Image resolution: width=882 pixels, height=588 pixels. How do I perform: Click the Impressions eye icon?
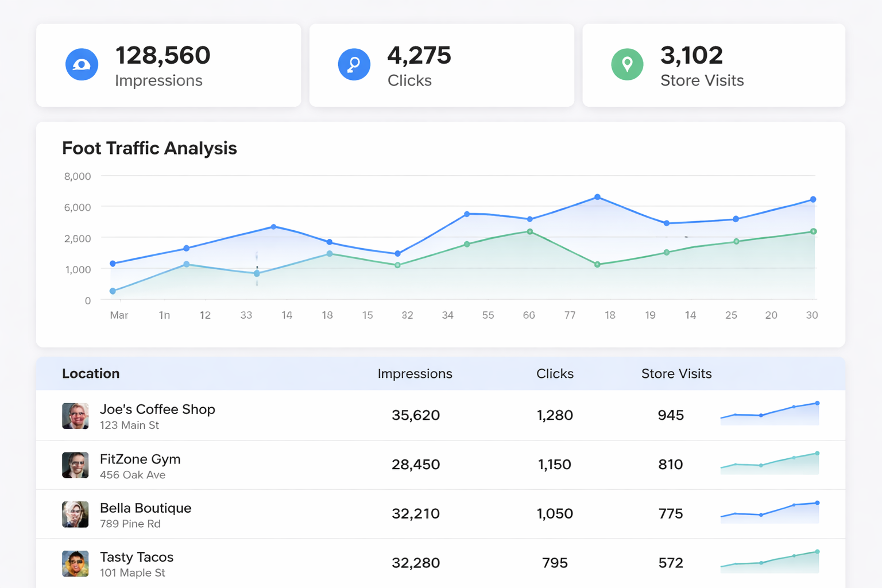pos(82,64)
